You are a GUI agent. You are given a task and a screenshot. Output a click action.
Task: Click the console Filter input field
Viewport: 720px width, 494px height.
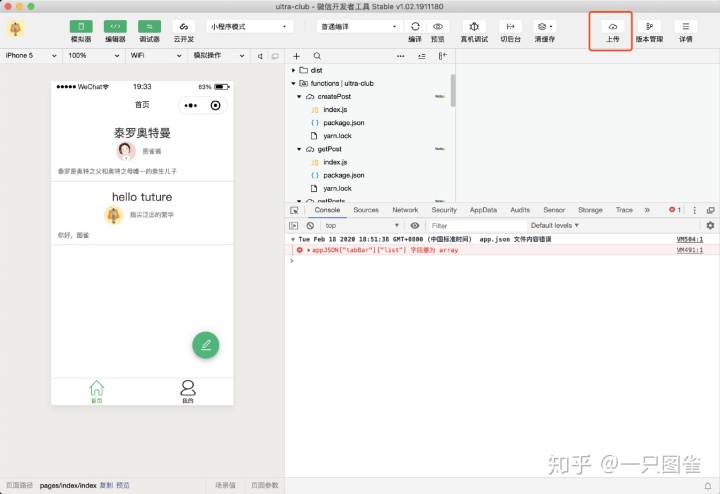(x=478, y=225)
